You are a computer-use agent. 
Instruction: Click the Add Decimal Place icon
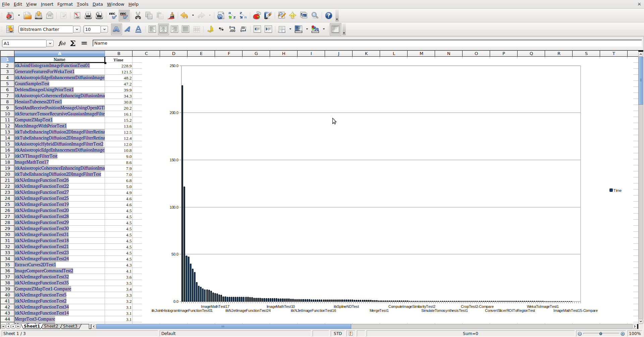point(232,29)
